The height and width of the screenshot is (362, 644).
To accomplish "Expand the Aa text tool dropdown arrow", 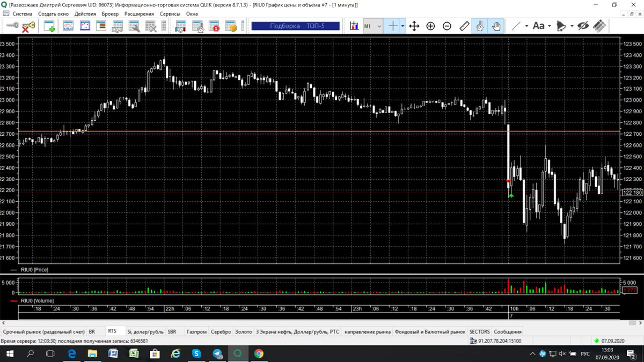I will [549, 26].
